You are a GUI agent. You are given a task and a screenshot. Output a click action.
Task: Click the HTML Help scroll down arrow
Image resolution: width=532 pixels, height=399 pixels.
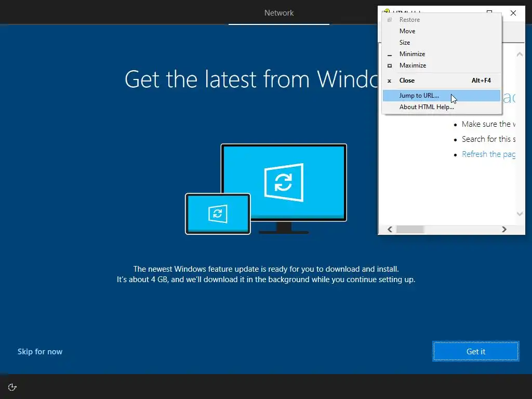[520, 214]
